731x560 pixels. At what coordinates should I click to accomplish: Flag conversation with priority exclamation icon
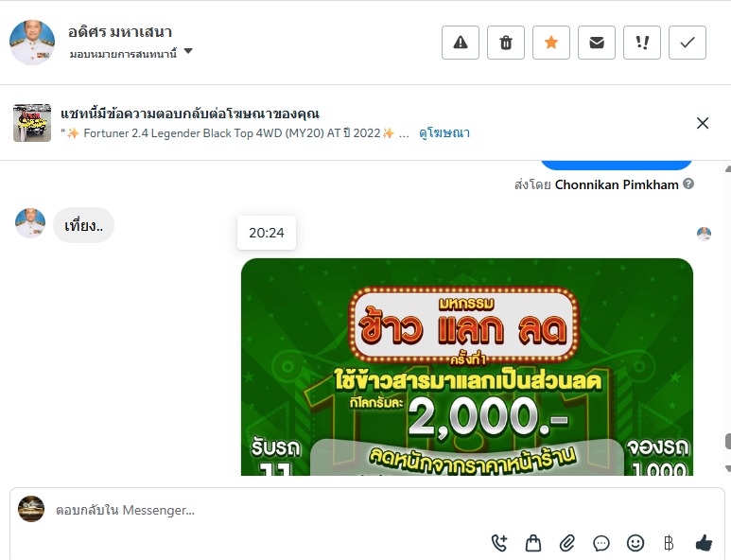(642, 43)
